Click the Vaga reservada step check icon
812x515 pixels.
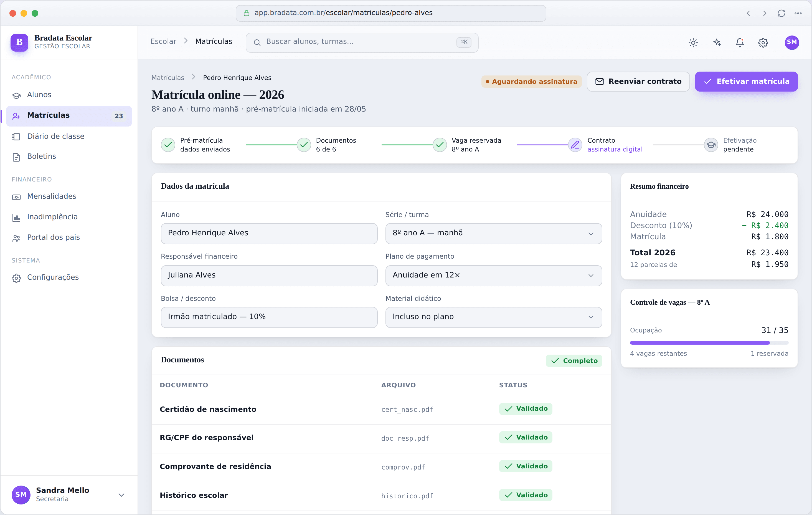point(440,145)
